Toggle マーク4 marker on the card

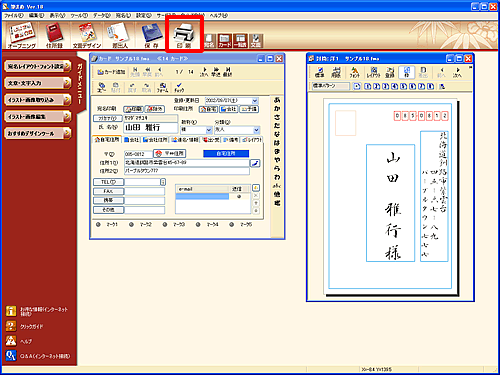[x=198, y=225]
